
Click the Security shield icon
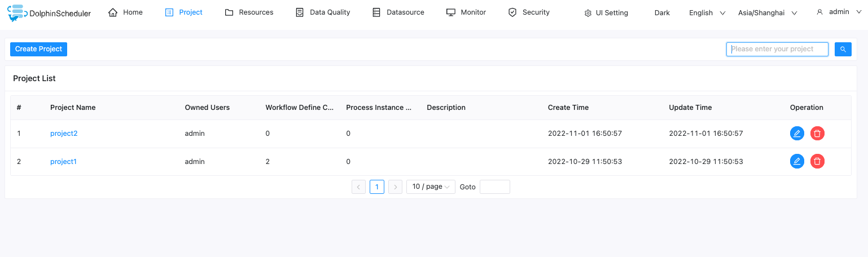click(x=512, y=12)
